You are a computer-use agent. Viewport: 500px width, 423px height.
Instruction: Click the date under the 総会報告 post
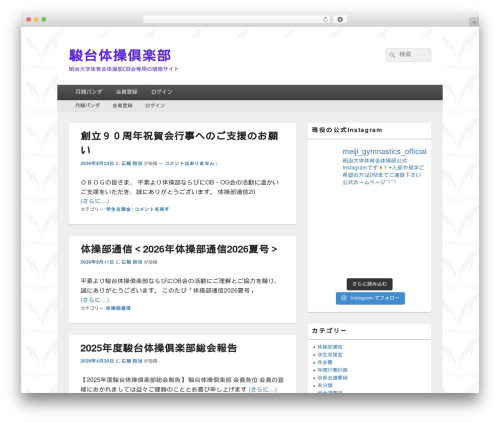coord(97,361)
